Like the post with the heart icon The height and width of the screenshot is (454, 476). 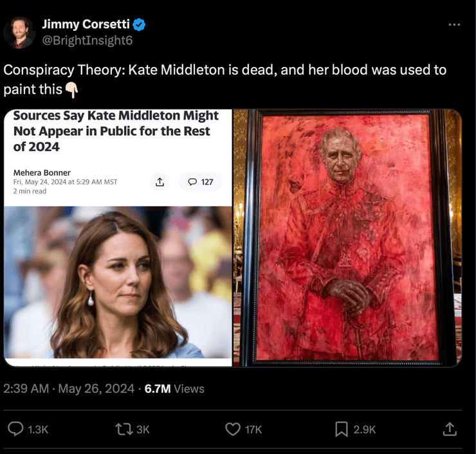coord(232,429)
